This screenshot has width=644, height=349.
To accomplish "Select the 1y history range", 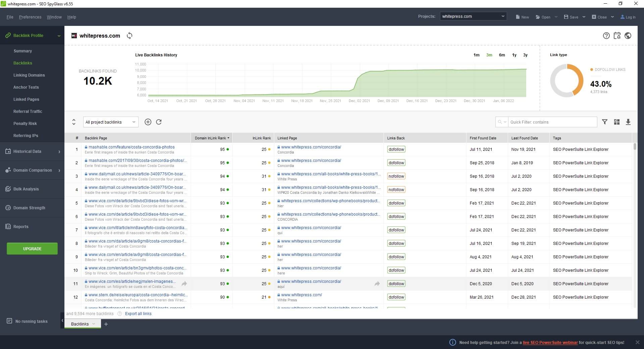I will [x=514, y=55].
